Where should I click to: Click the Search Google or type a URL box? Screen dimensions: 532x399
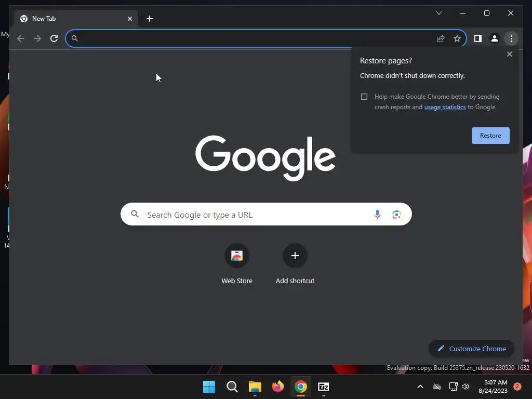pyautogui.click(x=266, y=214)
